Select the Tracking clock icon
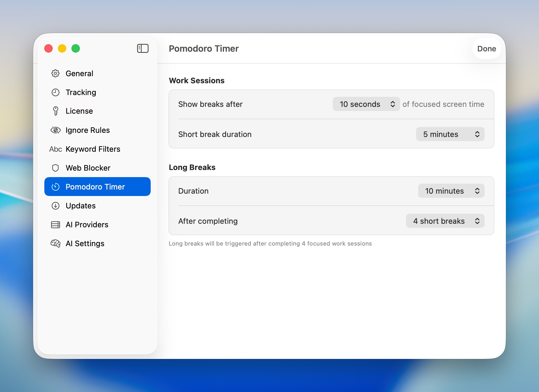Image resolution: width=539 pixels, height=392 pixels. [x=56, y=92]
